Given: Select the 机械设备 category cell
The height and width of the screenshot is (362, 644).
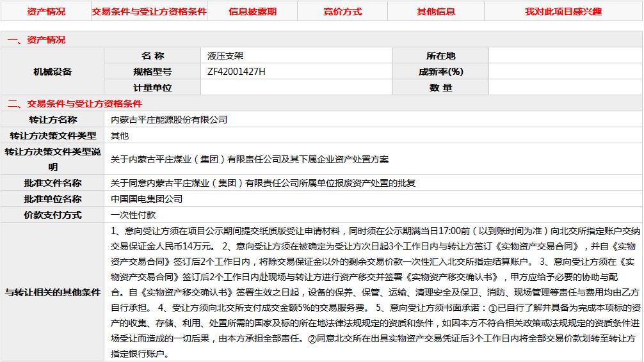Looking at the screenshot, I should pyautogui.click(x=52, y=72).
